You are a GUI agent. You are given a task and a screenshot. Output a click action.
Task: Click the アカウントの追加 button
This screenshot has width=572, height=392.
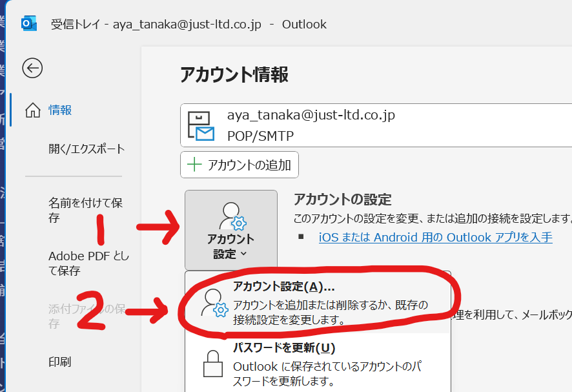(x=240, y=165)
